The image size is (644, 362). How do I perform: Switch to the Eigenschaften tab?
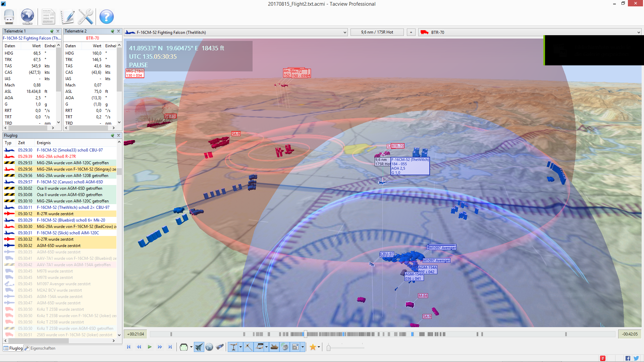coord(40,348)
